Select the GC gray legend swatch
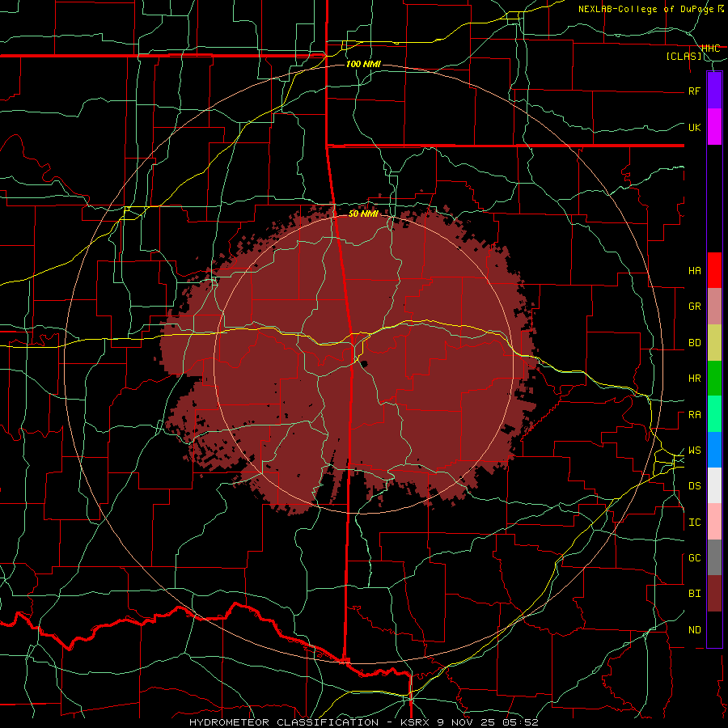 (714, 557)
